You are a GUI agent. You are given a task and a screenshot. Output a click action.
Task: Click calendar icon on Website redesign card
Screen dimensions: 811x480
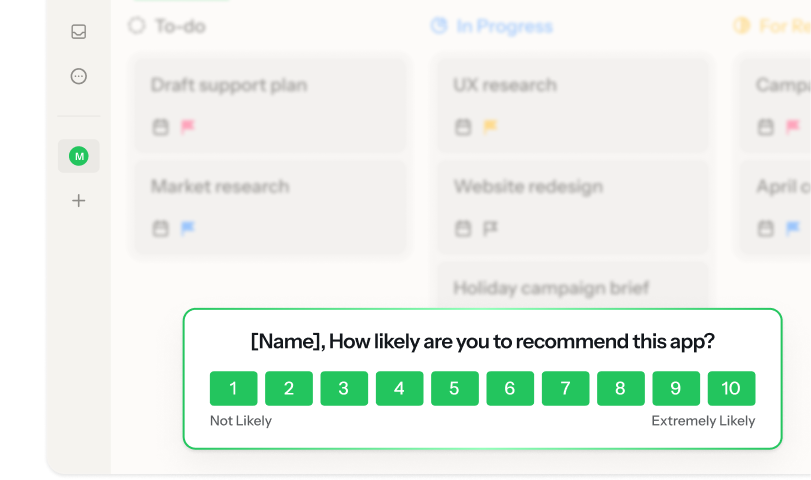pos(463,229)
